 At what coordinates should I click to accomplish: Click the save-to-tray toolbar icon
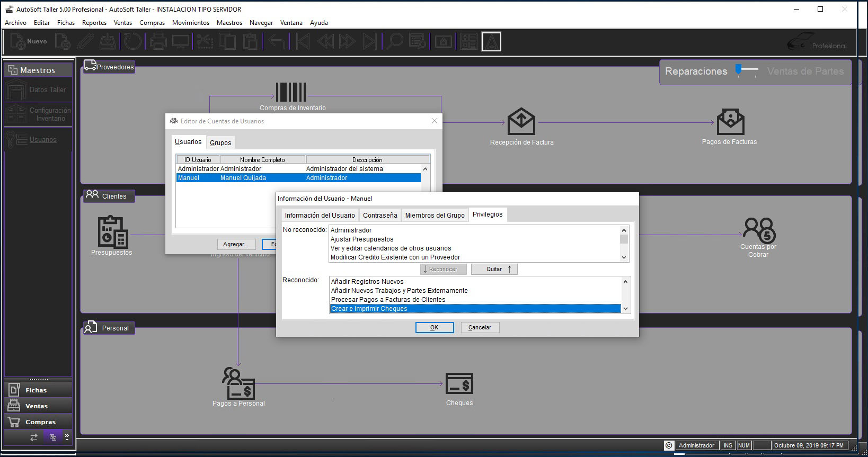[108, 41]
